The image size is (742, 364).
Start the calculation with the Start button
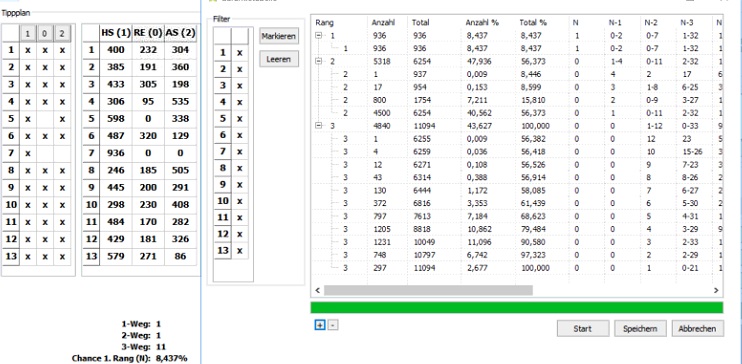click(583, 328)
